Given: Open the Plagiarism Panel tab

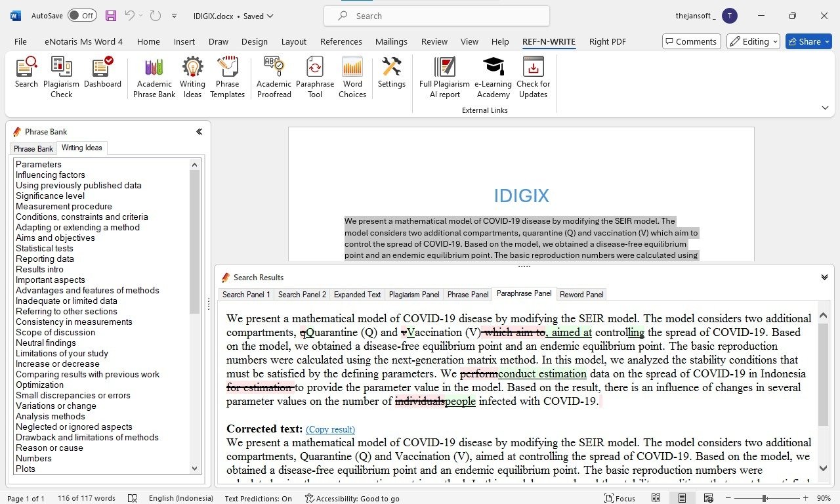Looking at the screenshot, I should (x=414, y=295).
